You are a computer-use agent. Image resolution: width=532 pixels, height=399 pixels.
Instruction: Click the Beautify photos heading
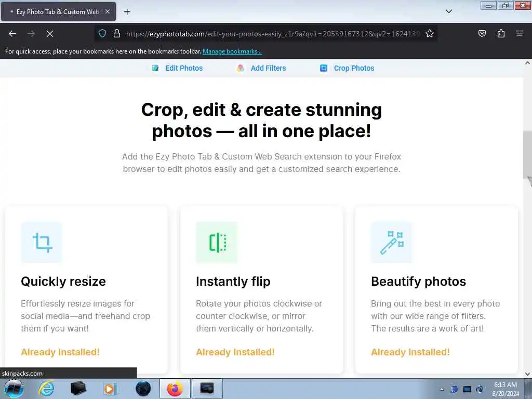[418, 282]
